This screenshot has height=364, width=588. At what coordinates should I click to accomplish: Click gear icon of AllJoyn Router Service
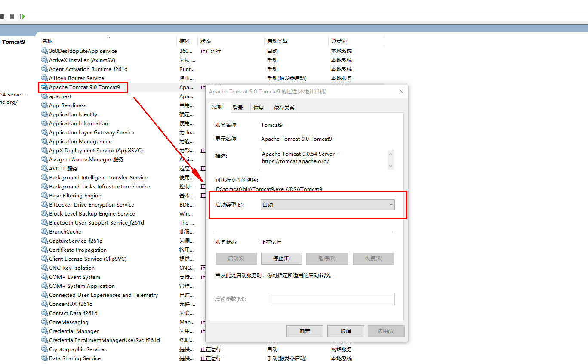(x=45, y=78)
